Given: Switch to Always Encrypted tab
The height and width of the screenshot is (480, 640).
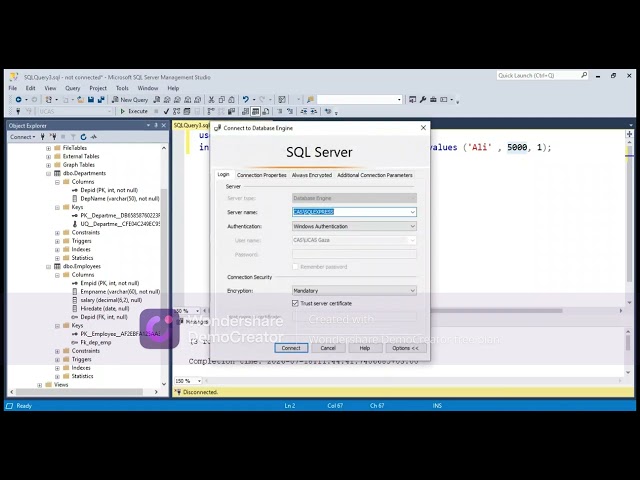Looking at the screenshot, I should tap(312, 175).
